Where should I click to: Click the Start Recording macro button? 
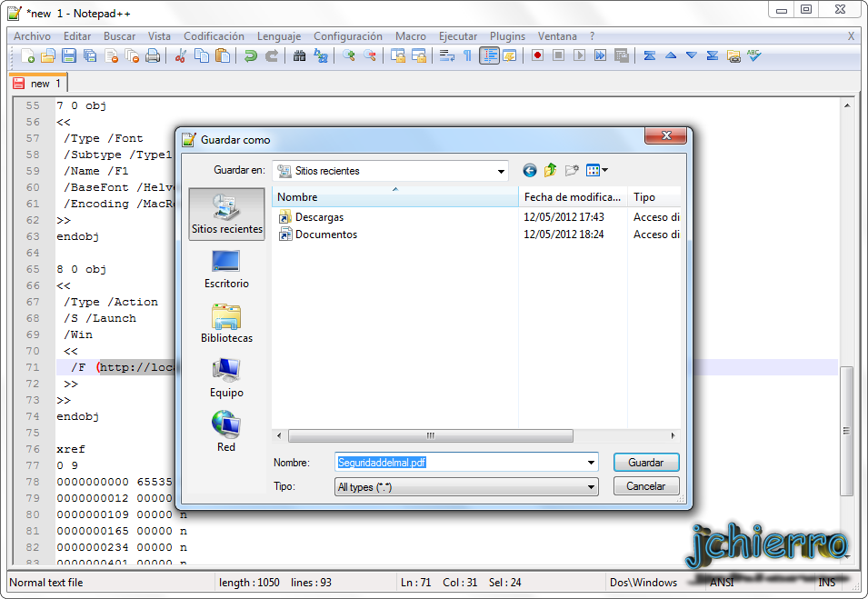tap(537, 56)
